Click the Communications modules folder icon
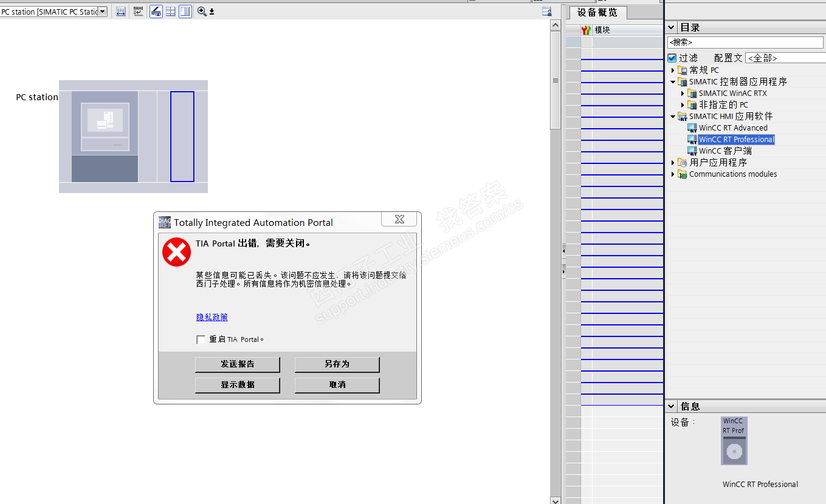The height and width of the screenshot is (504, 826). [683, 174]
